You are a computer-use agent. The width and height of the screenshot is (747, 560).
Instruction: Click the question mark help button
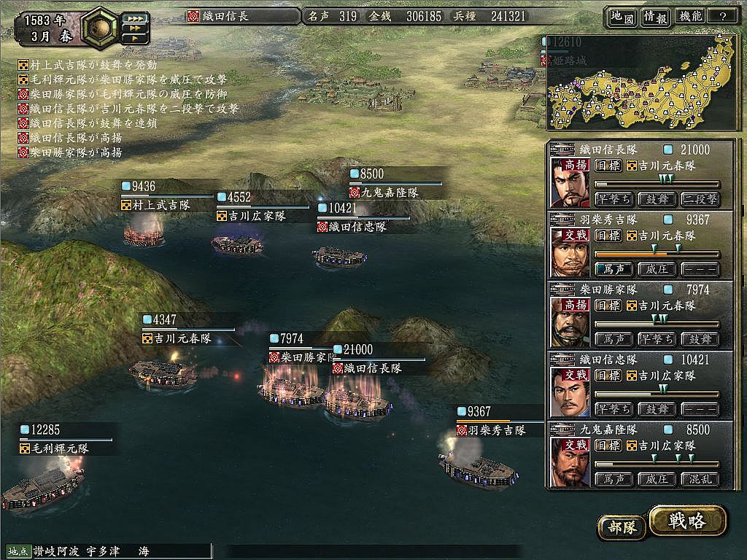pos(723,17)
